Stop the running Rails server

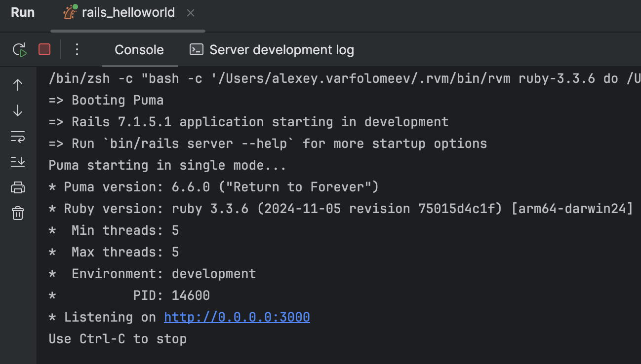click(44, 49)
